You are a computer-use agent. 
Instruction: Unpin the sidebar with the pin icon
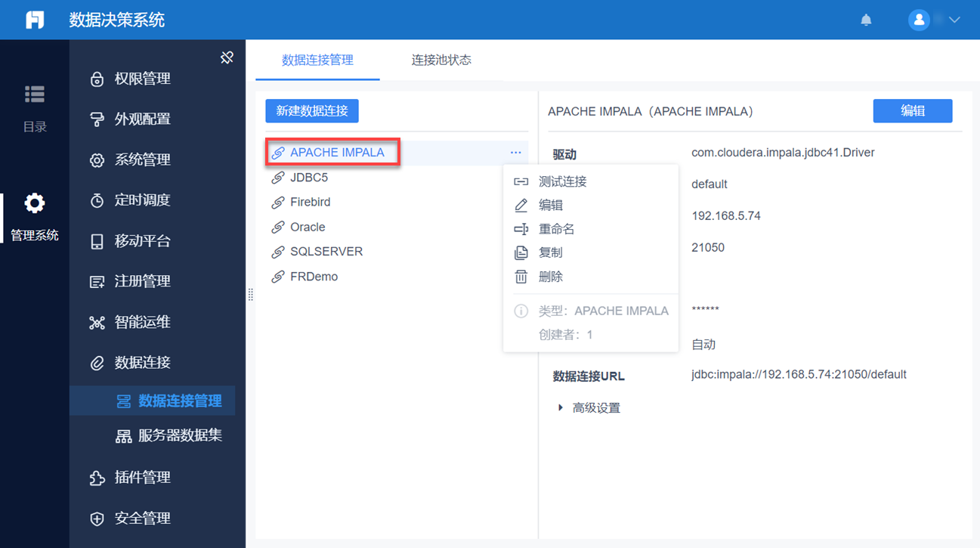pyautogui.click(x=227, y=57)
